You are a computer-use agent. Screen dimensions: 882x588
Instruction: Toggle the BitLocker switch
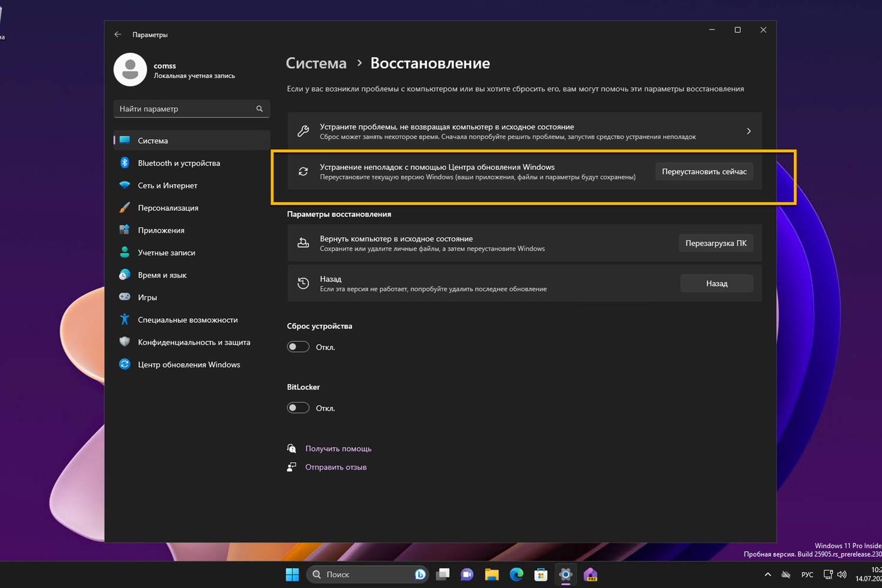pyautogui.click(x=298, y=408)
